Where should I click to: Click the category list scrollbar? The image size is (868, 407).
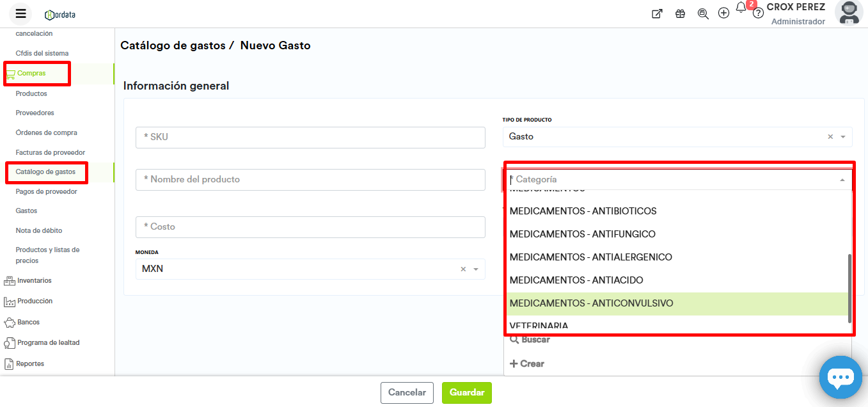(x=849, y=288)
